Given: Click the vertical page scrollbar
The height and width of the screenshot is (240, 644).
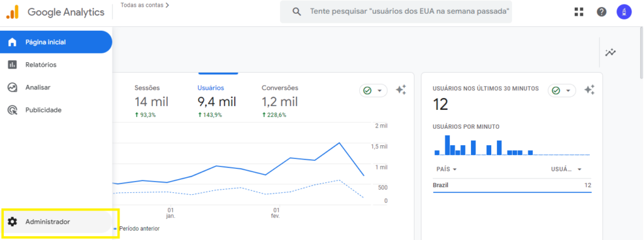Looking at the screenshot, I should click(641, 53).
